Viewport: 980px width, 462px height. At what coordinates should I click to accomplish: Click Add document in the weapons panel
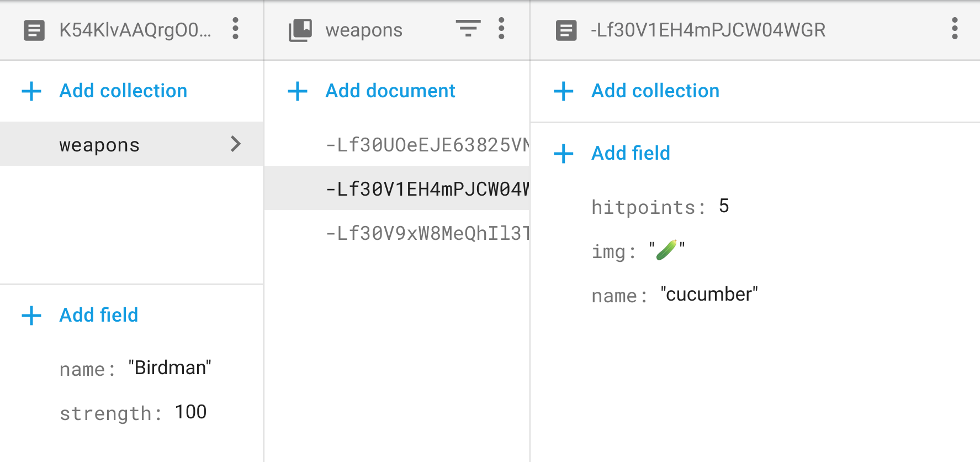[390, 91]
